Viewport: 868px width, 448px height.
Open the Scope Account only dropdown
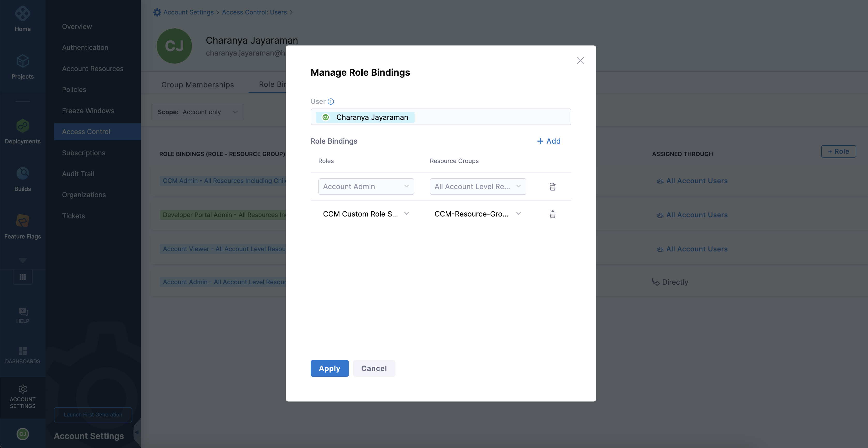coord(197,112)
